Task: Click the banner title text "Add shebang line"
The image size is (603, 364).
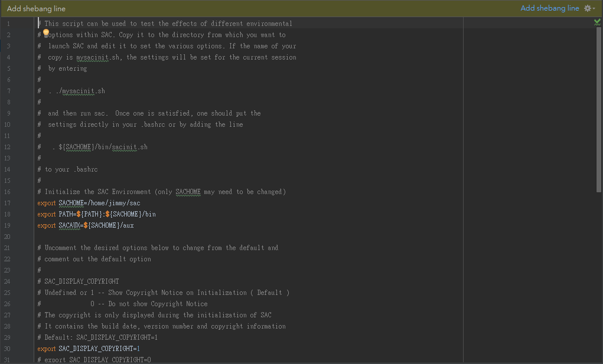Action: coord(36,9)
